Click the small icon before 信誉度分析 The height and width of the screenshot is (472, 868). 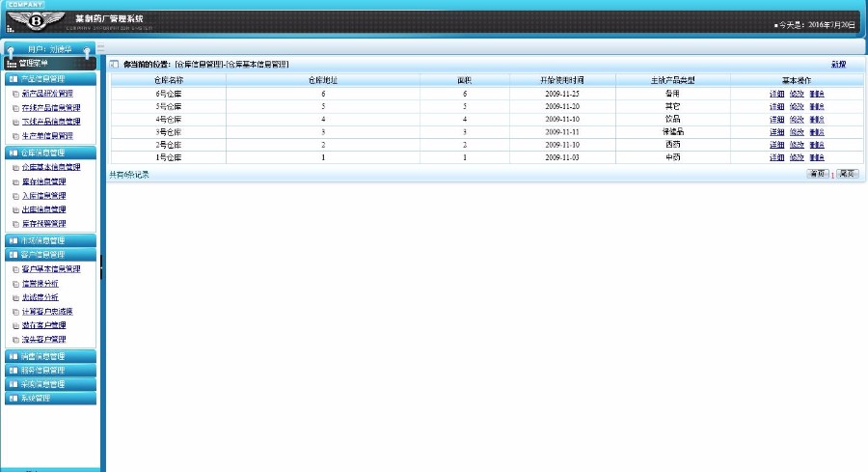[x=15, y=284]
